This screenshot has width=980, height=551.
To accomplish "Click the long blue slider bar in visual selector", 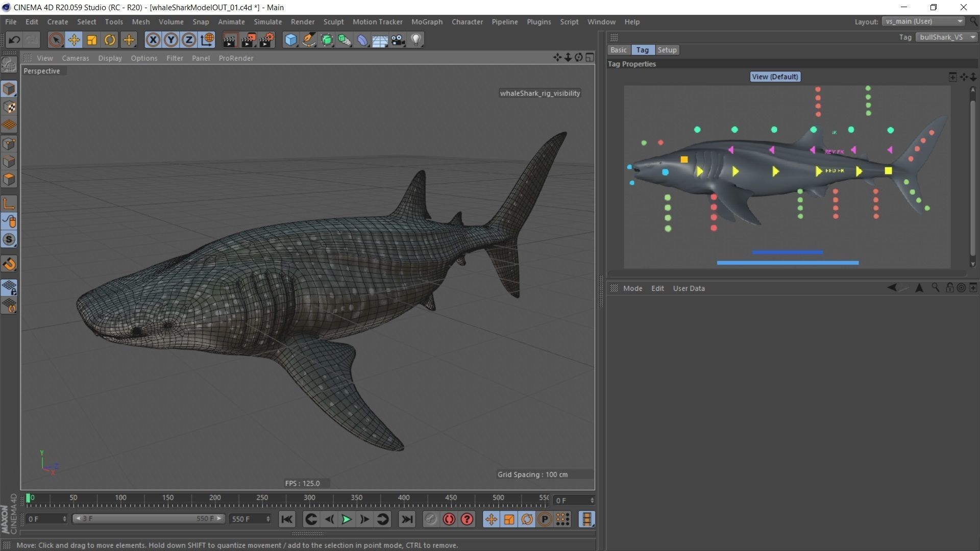I will 788,263.
